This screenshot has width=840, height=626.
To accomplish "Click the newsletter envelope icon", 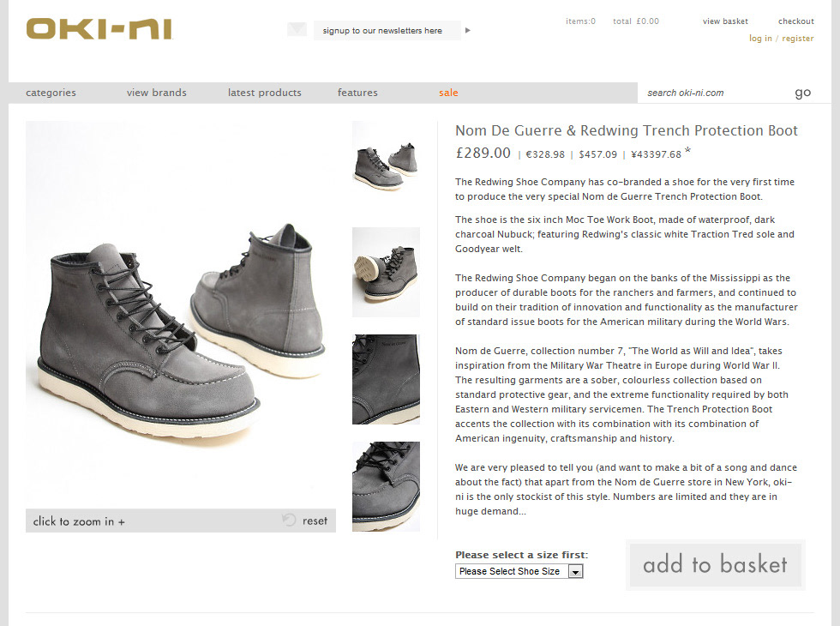I will click(x=297, y=29).
